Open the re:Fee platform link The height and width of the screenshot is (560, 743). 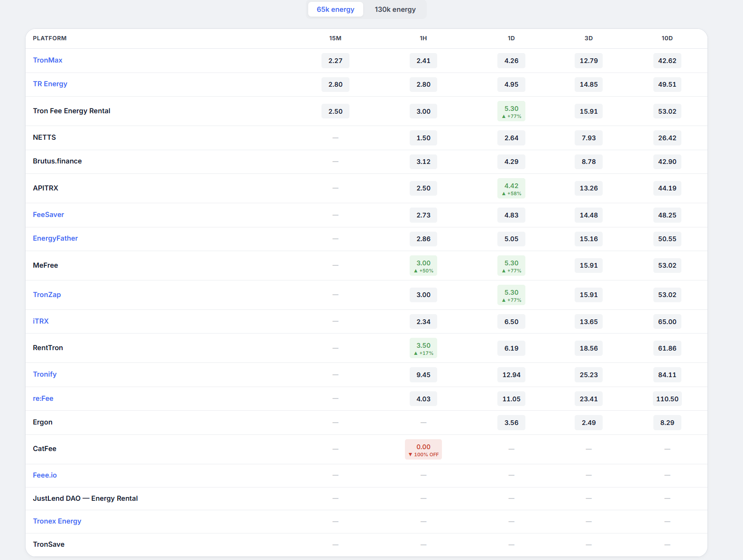[43, 398]
